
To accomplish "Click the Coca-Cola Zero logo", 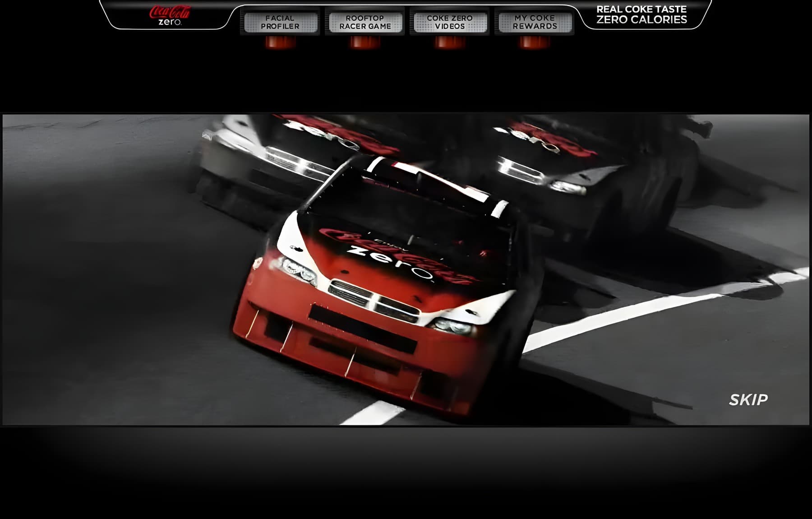I will click(x=170, y=15).
